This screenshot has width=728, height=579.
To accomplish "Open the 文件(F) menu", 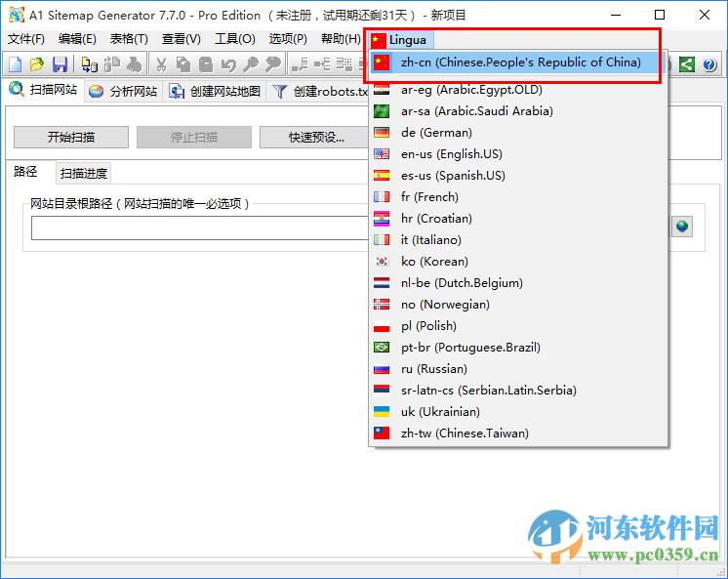I will [x=26, y=39].
